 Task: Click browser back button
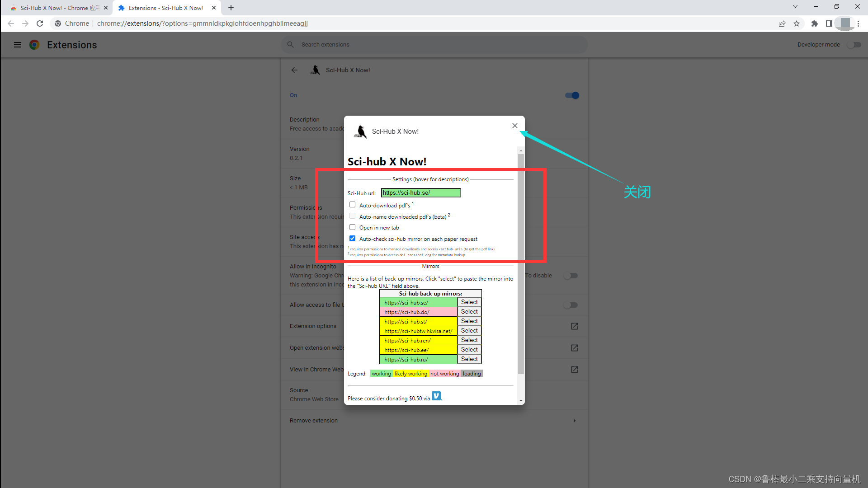click(11, 23)
